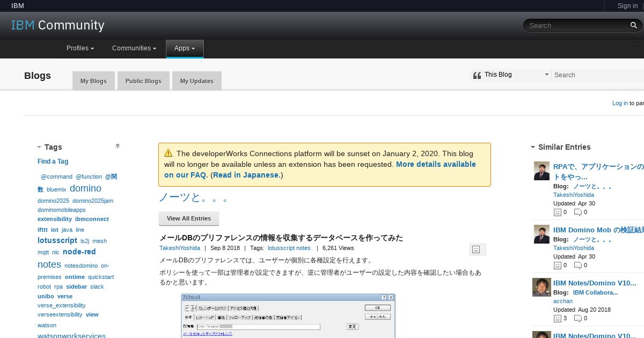
Task: Select the @command tag
Action: click(x=56, y=177)
